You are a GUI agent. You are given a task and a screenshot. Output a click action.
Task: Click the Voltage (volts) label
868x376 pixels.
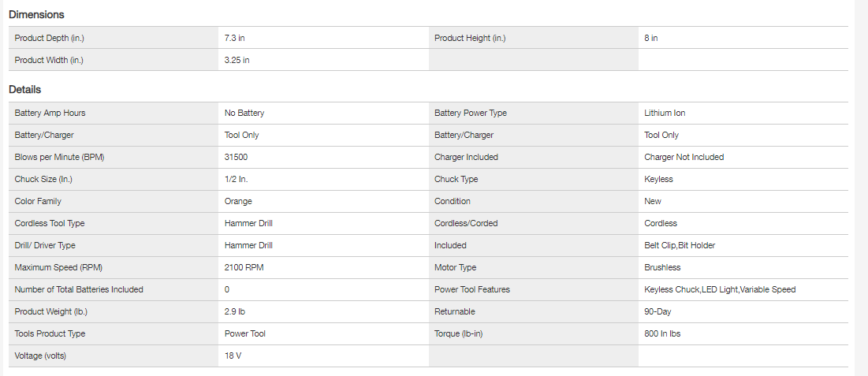coord(40,356)
